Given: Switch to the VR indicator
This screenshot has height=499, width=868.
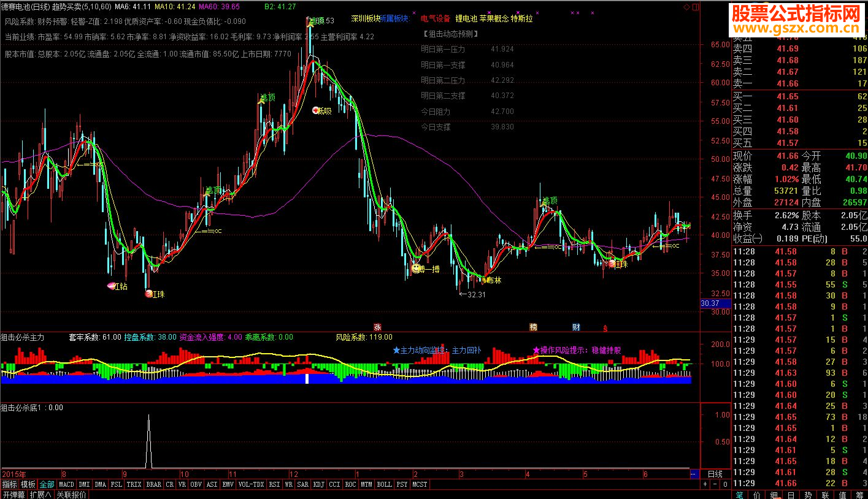Looking at the screenshot, I should tap(182, 484).
